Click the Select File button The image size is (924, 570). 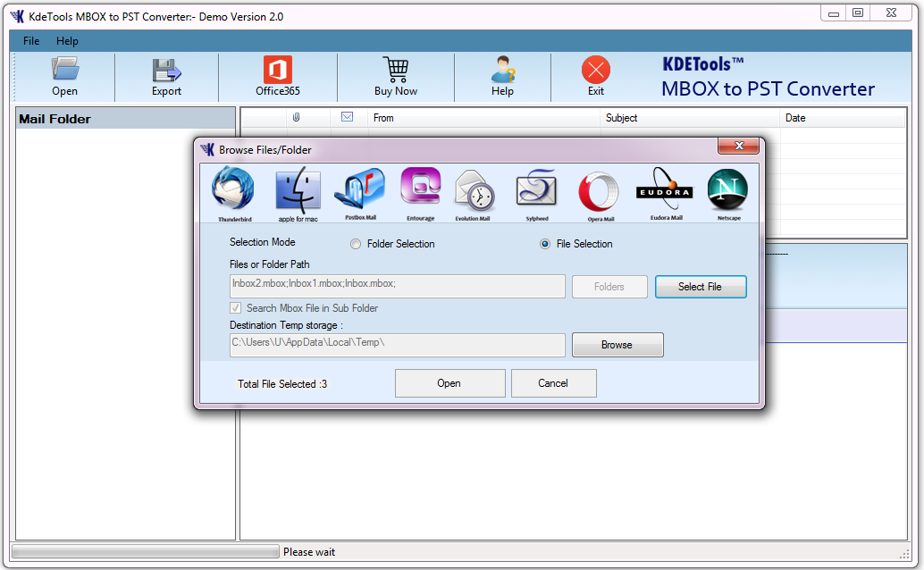coord(700,287)
